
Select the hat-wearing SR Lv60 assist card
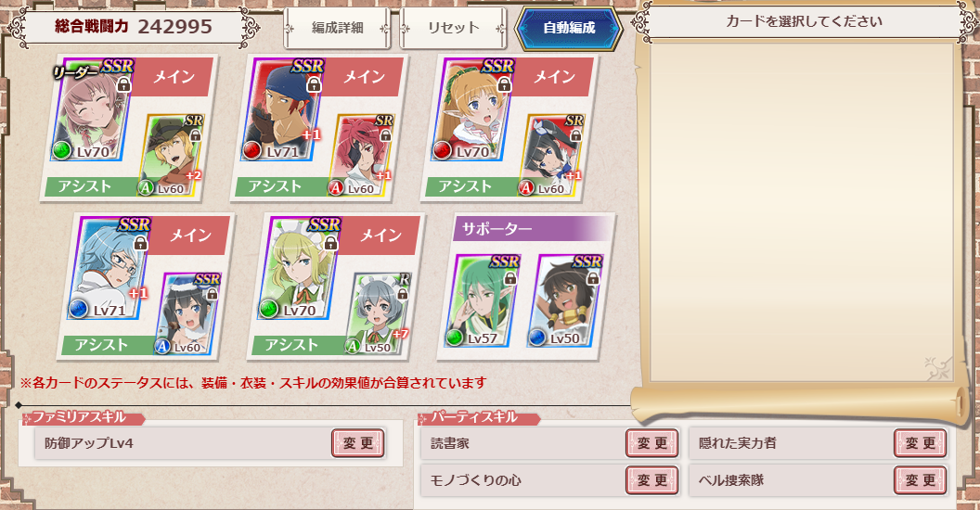point(170,155)
